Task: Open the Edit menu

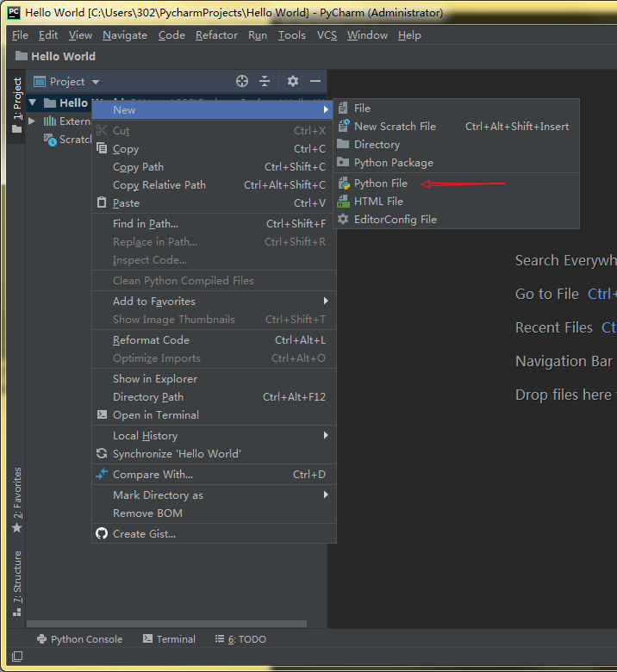Action: 48,35
